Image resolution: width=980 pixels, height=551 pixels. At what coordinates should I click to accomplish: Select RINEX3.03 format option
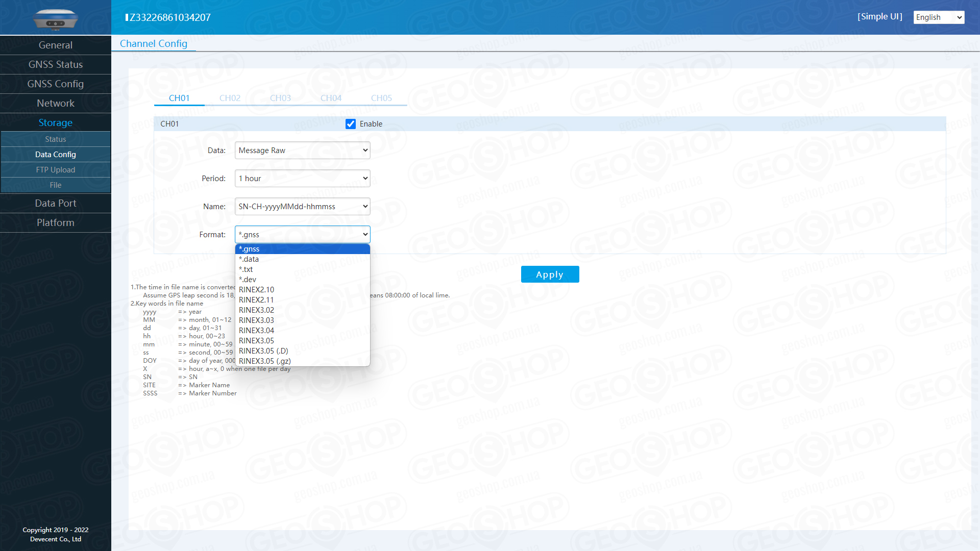click(x=302, y=320)
